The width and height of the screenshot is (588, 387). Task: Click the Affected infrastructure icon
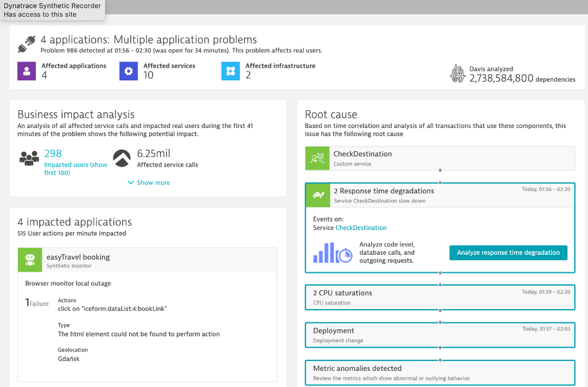tap(231, 71)
